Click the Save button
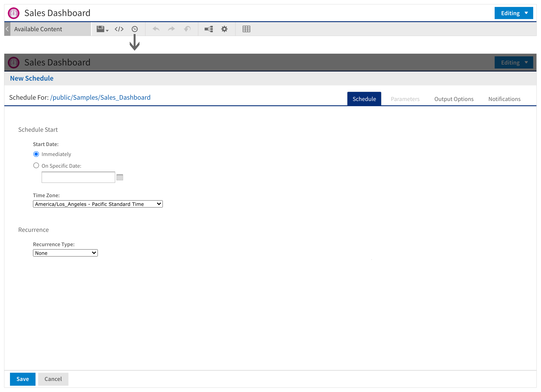This screenshot has height=392, width=541. pos(23,379)
